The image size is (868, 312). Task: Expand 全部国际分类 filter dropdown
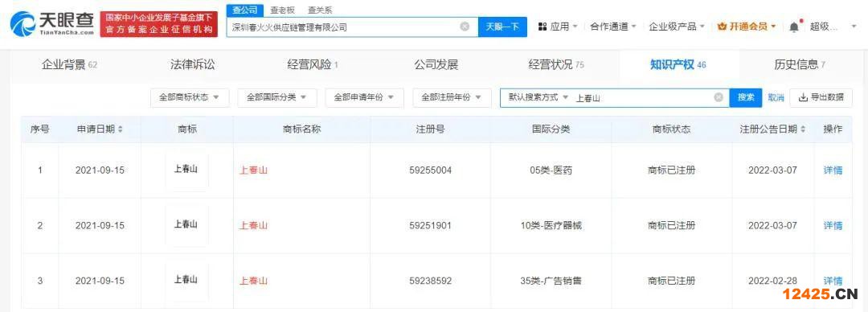point(276,97)
